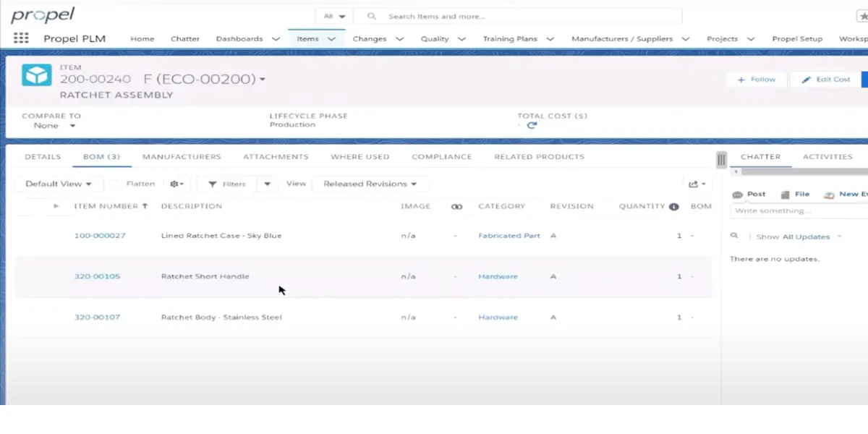
Task: Click the search magnifier icon in the global search
Action: [x=372, y=16]
